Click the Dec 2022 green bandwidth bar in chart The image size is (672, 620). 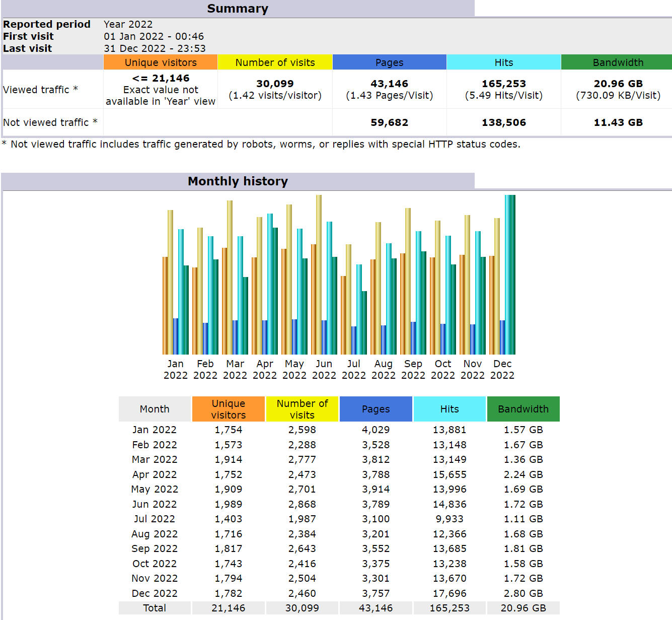[512, 274]
